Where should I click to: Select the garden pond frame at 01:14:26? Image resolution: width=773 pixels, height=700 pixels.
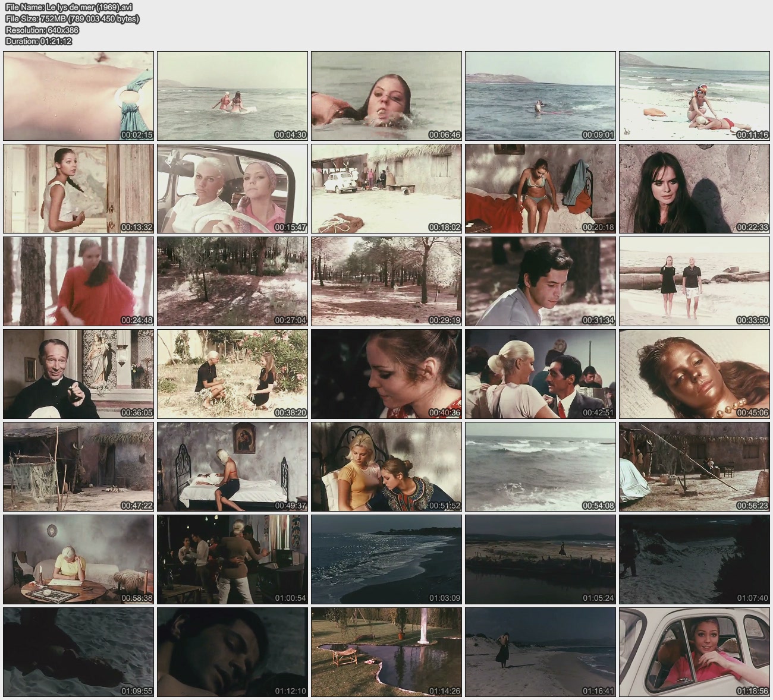point(386,652)
